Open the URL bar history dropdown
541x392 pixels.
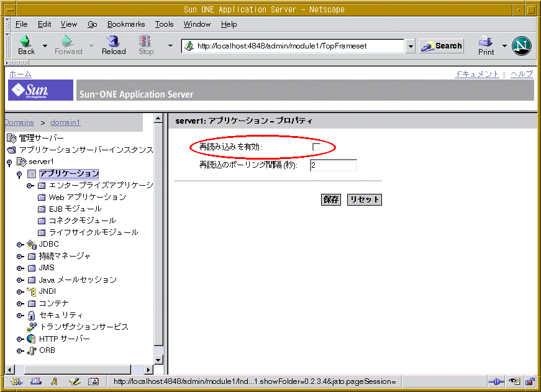410,46
